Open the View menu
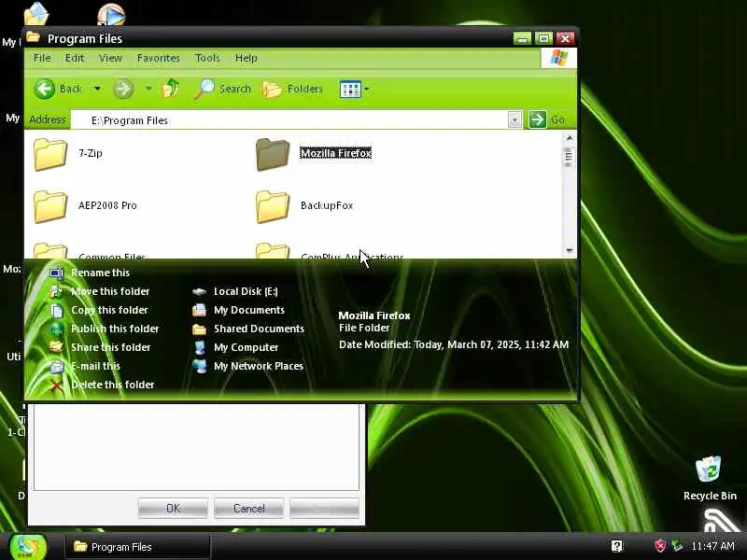This screenshot has width=747, height=560. click(x=110, y=58)
